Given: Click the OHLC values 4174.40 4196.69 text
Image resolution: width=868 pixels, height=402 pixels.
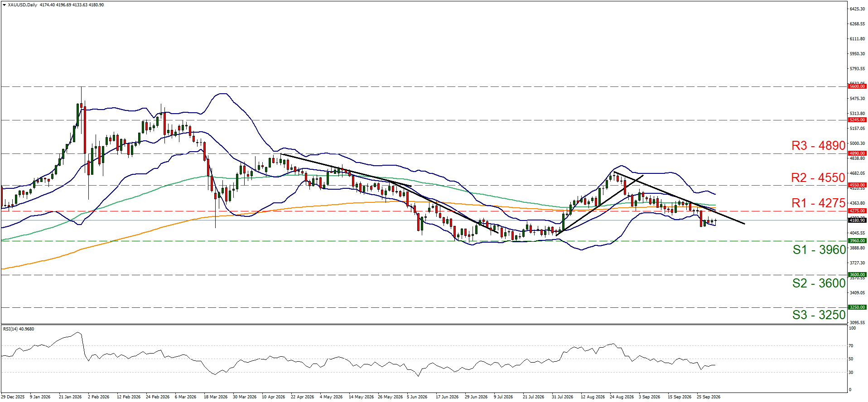Looking at the screenshot, I should tap(56, 5).
